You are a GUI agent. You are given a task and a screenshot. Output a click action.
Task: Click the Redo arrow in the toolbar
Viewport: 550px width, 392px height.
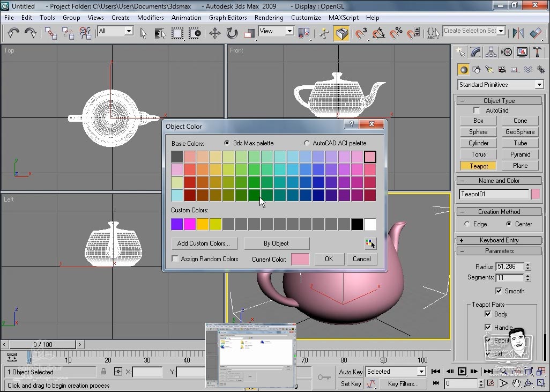31,33
